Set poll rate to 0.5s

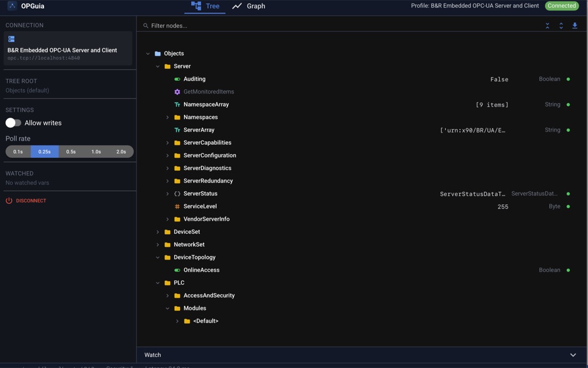(71, 152)
